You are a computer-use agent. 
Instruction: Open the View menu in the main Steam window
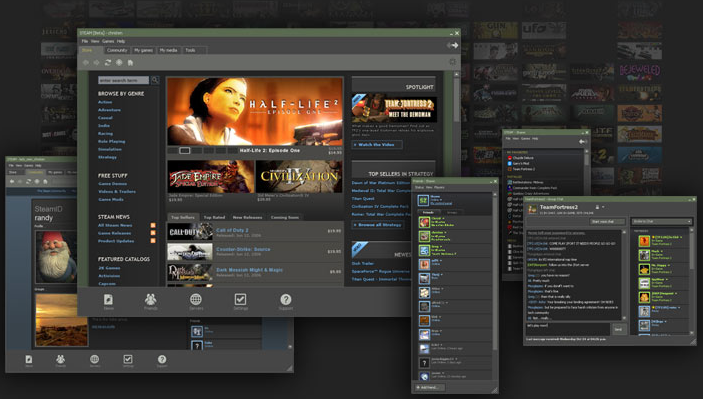pos(95,41)
